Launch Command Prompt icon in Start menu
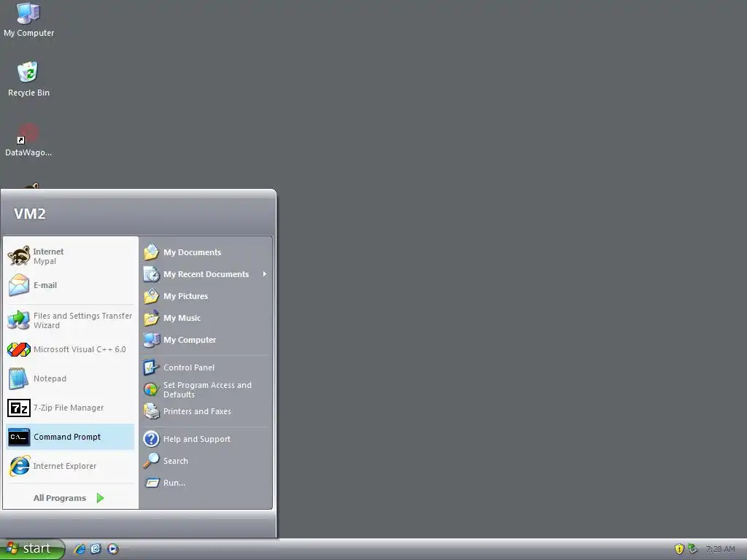747x560 pixels. (19, 437)
